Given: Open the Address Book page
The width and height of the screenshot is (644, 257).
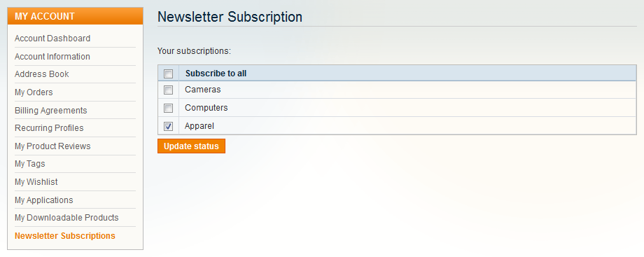Looking at the screenshot, I should (42, 74).
